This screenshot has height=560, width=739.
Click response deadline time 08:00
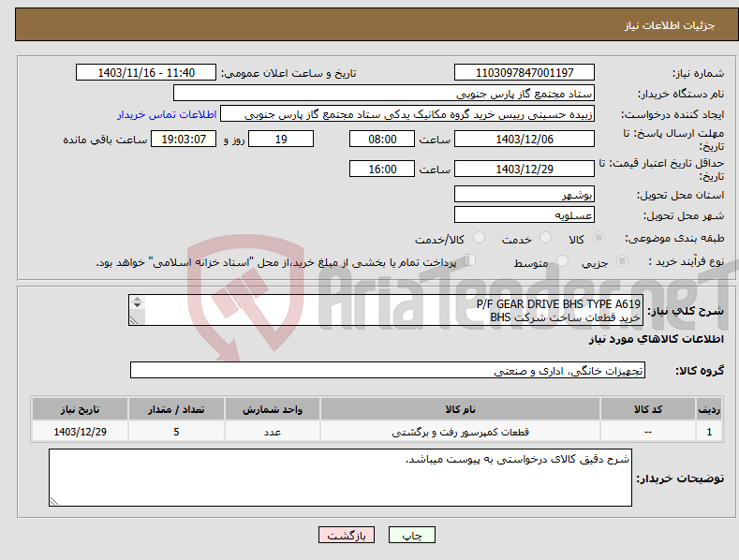click(x=382, y=139)
